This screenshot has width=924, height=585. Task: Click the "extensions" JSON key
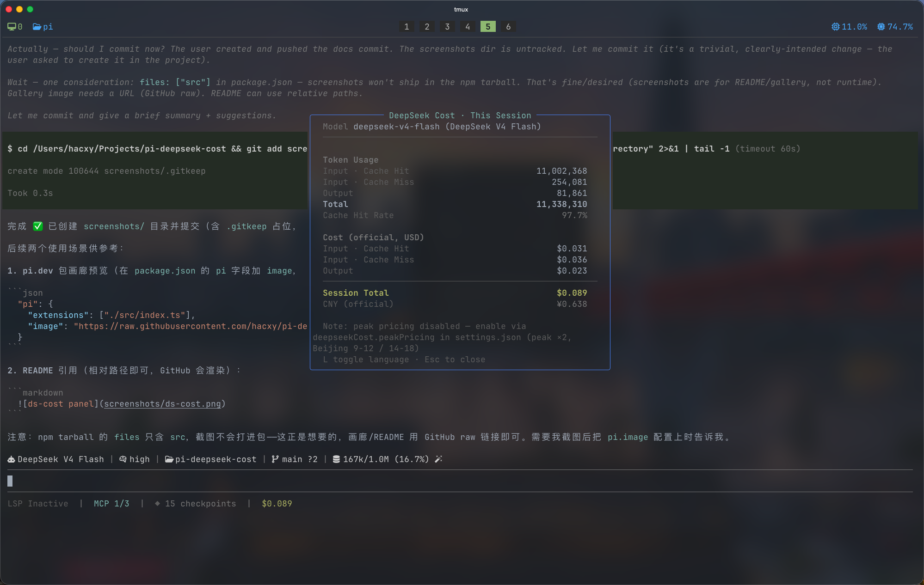click(x=58, y=315)
